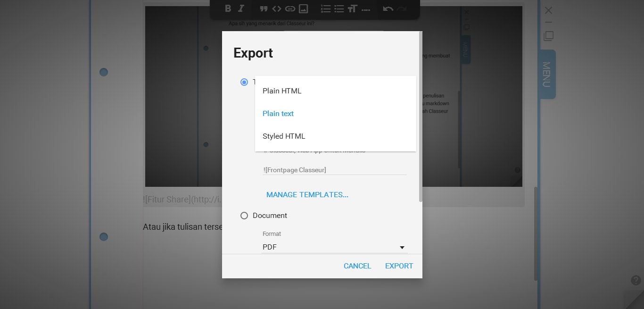This screenshot has width=644, height=309.
Task: Insert a hyperlink with the link icon
Action: point(290,8)
